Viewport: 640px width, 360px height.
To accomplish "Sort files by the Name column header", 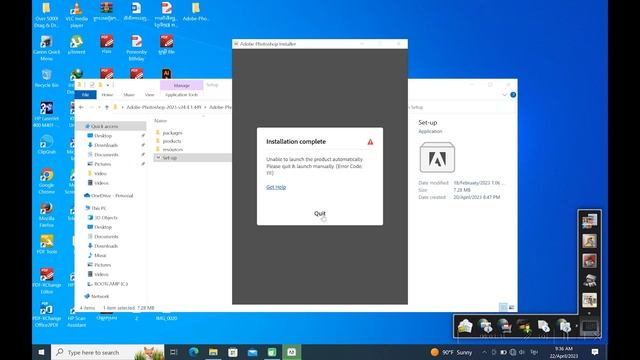I will coord(160,121).
